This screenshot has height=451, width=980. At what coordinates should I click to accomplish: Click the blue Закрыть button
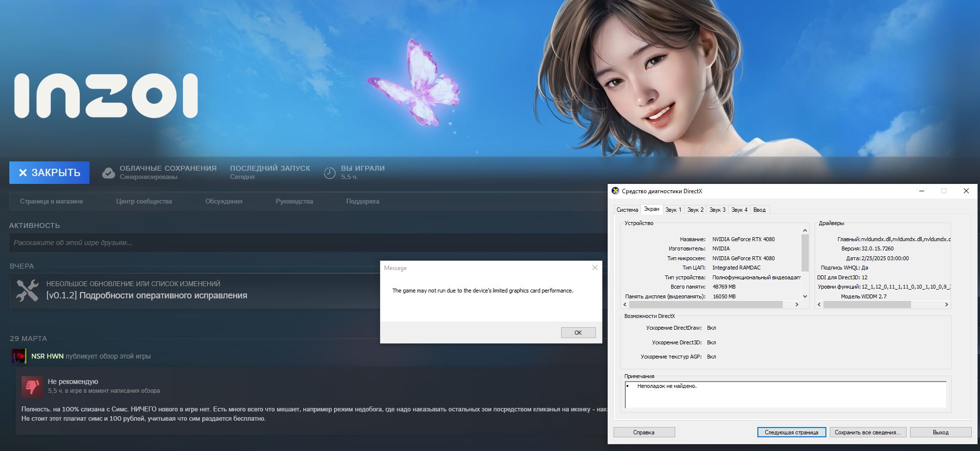pyautogui.click(x=49, y=173)
